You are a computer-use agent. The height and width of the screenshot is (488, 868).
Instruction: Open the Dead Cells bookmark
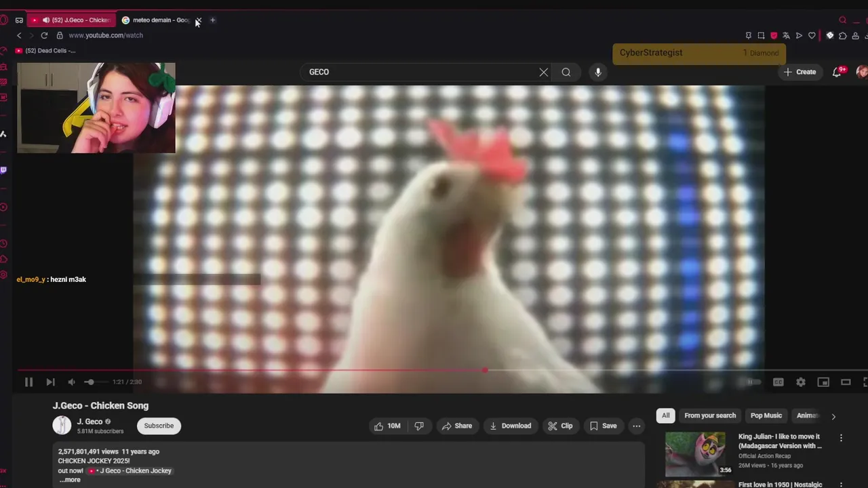pyautogui.click(x=45, y=51)
